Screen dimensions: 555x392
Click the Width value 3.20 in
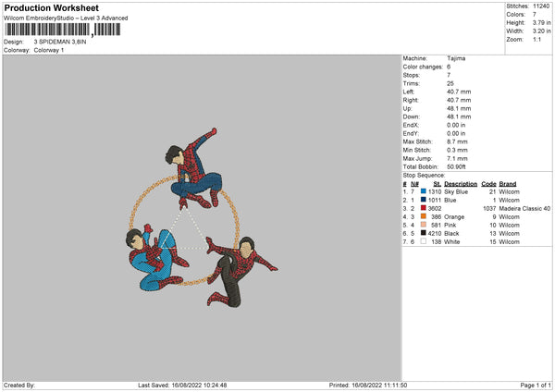click(x=542, y=31)
